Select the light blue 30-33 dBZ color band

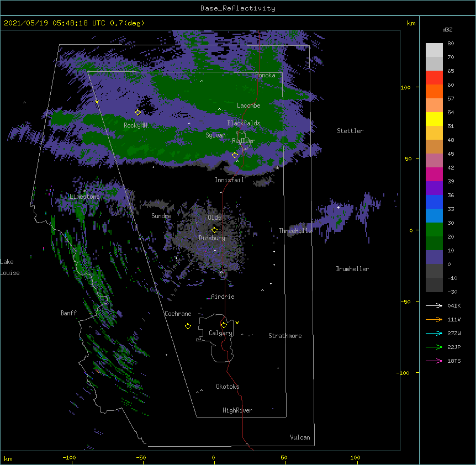(434, 216)
